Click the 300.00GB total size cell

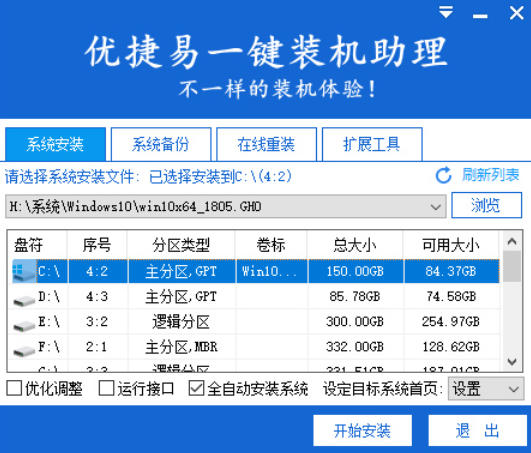click(x=355, y=322)
